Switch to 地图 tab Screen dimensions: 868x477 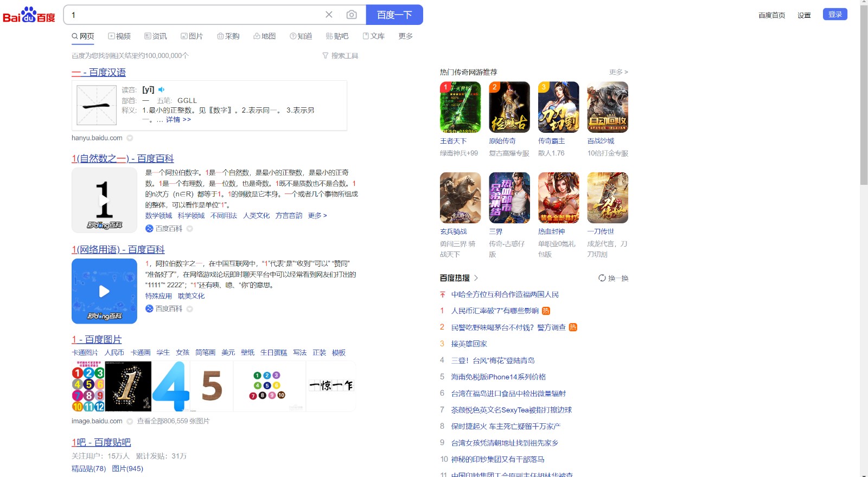(x=265, y=36)
